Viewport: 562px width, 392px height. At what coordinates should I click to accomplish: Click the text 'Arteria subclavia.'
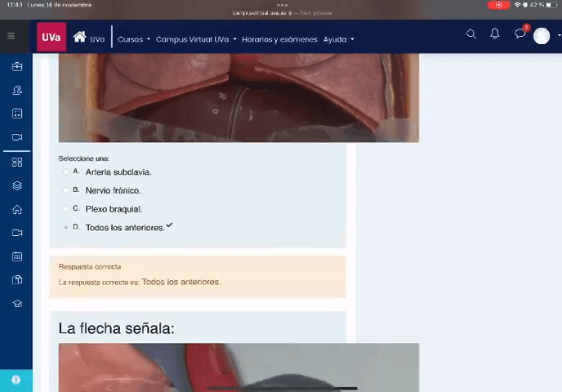point(118,172)
